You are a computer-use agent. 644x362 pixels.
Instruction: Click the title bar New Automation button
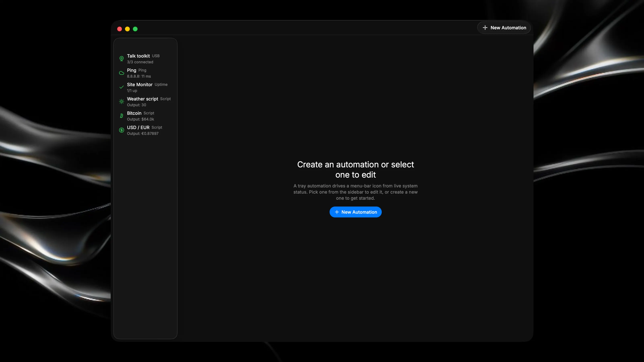504,28
